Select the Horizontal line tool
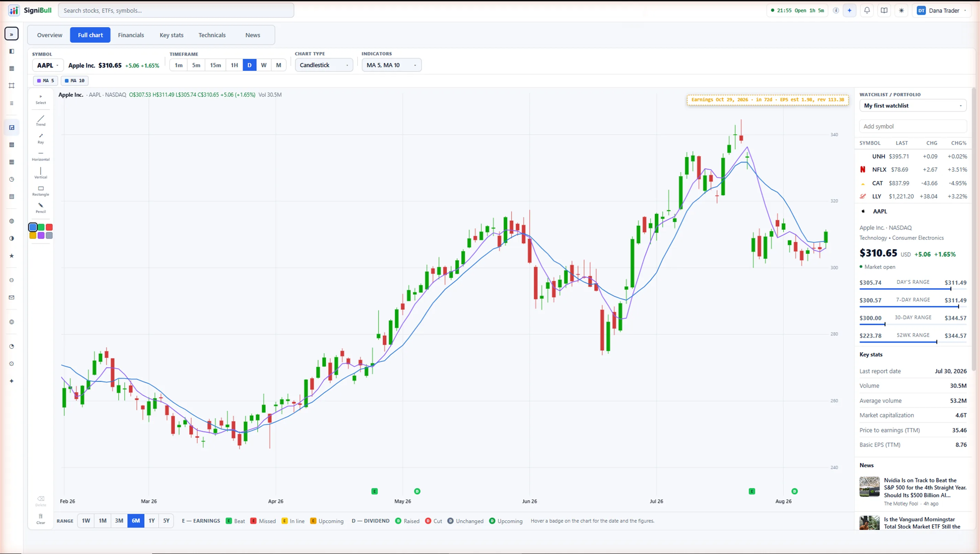 pos(41,156)
